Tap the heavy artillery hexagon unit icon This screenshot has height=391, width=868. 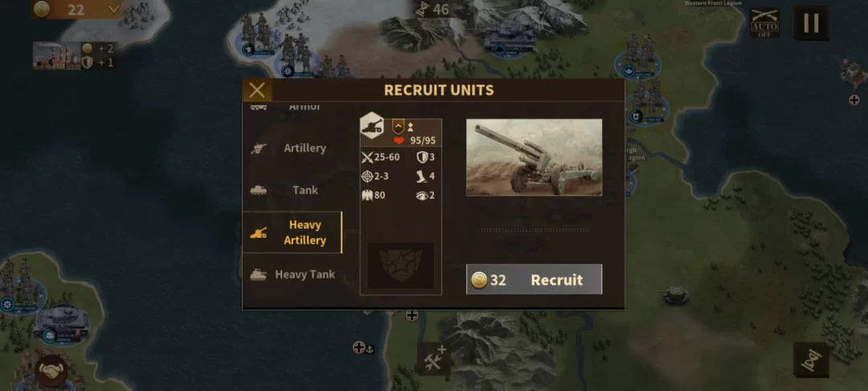(x=372, y=126)
